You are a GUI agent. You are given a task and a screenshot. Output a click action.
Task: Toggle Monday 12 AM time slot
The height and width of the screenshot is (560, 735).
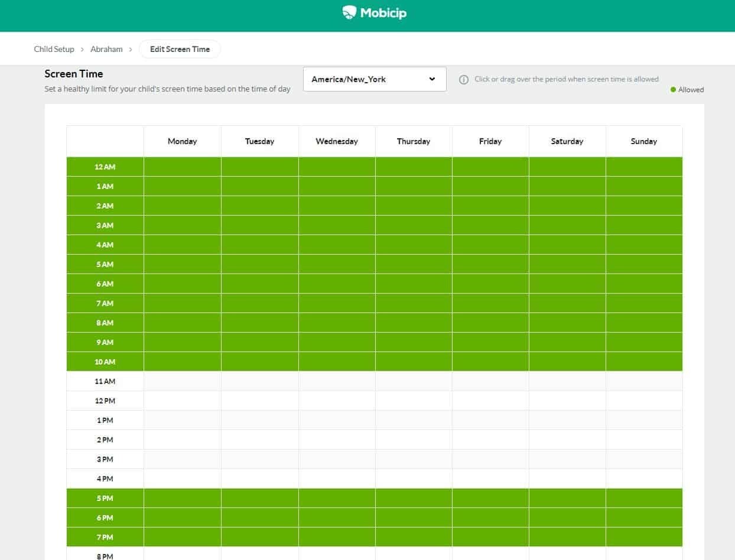tap(183, 167)
